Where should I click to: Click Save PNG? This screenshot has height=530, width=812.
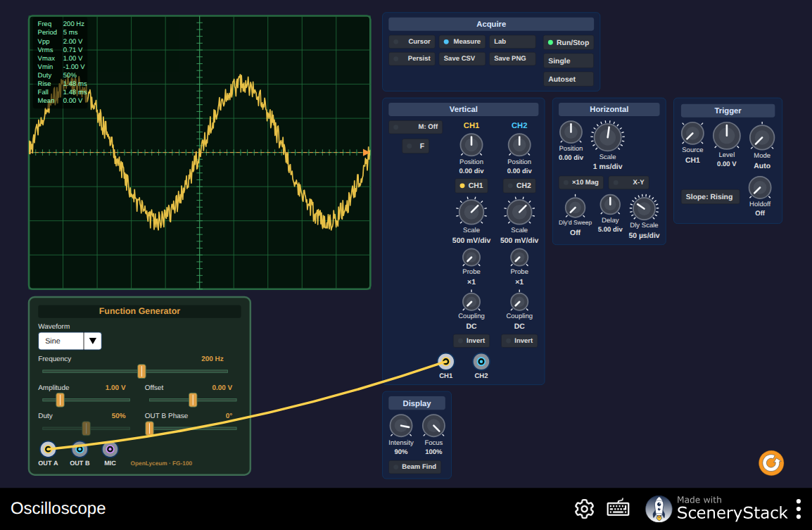point(512,58)
